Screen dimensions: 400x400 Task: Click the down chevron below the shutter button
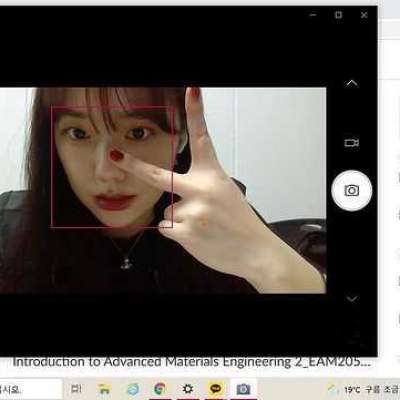(x=352, y=298)
